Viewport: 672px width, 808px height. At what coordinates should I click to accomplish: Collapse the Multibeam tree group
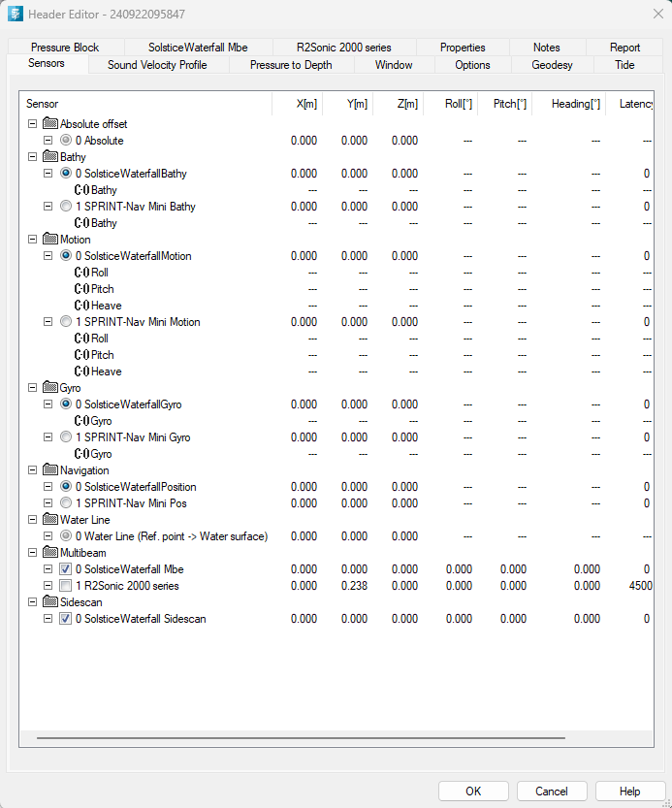32,553
